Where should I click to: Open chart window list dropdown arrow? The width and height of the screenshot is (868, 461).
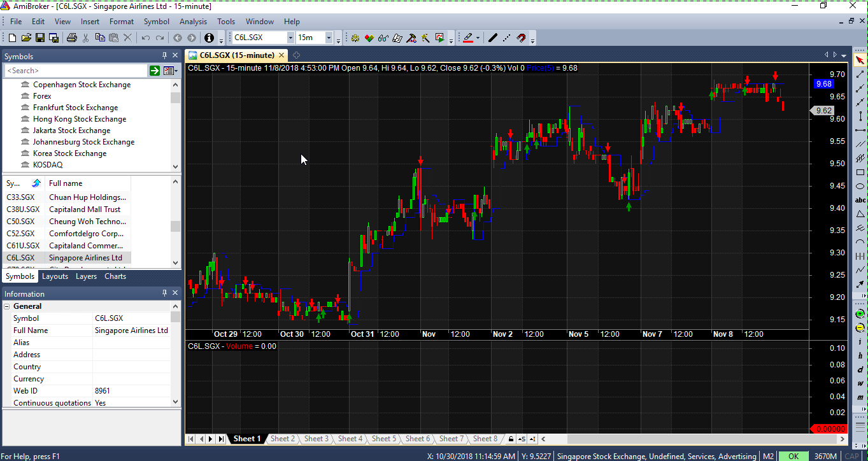[x=844, y=55]
